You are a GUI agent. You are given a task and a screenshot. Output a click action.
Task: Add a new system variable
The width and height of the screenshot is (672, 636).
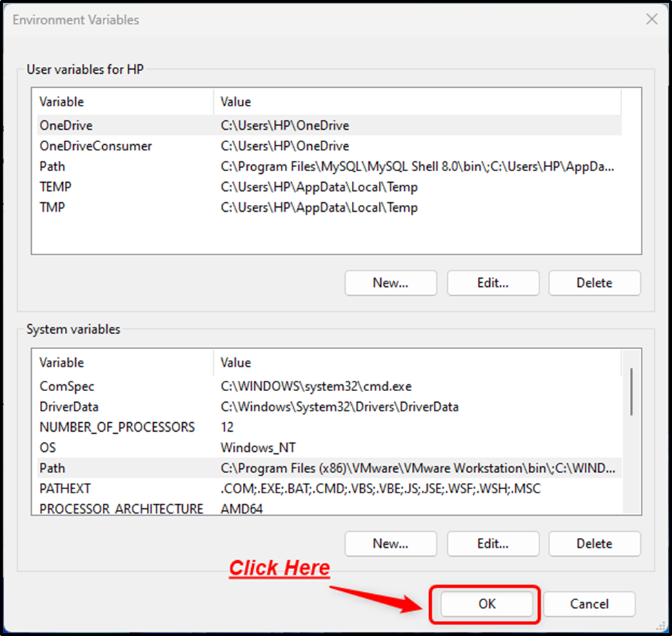pyautogui.click(x=391, y=544)
